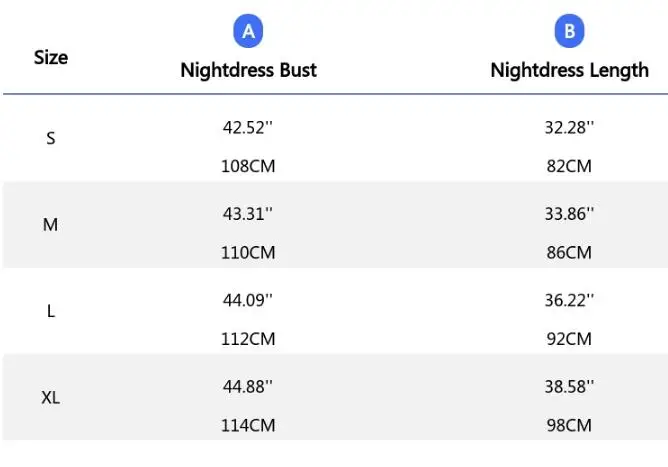This screenshot has width=668, height=467.
Task: Click the blue B badge icon
Action: (569, 32)
